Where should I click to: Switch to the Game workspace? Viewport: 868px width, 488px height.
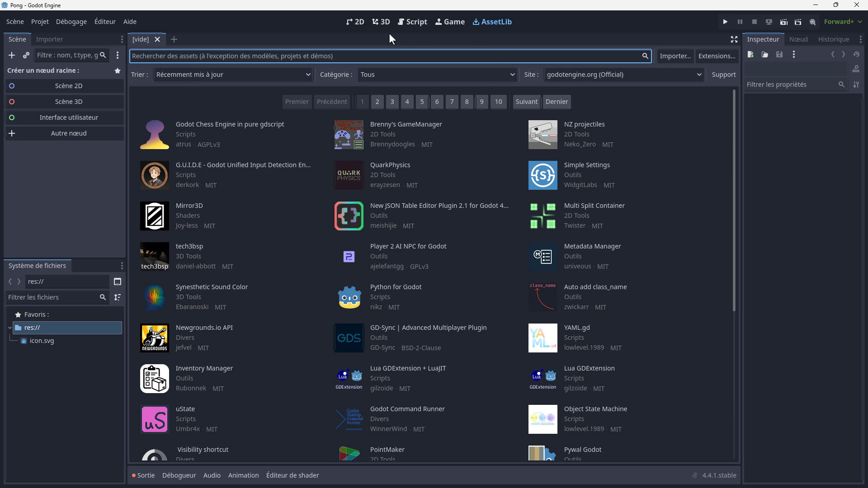pyautogui.click(x=450, y=22)
